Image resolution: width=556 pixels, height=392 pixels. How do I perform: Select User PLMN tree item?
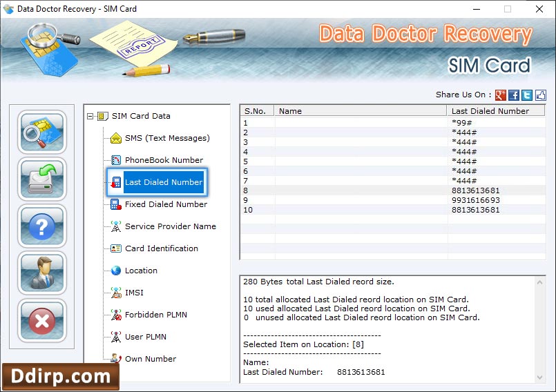145,337
